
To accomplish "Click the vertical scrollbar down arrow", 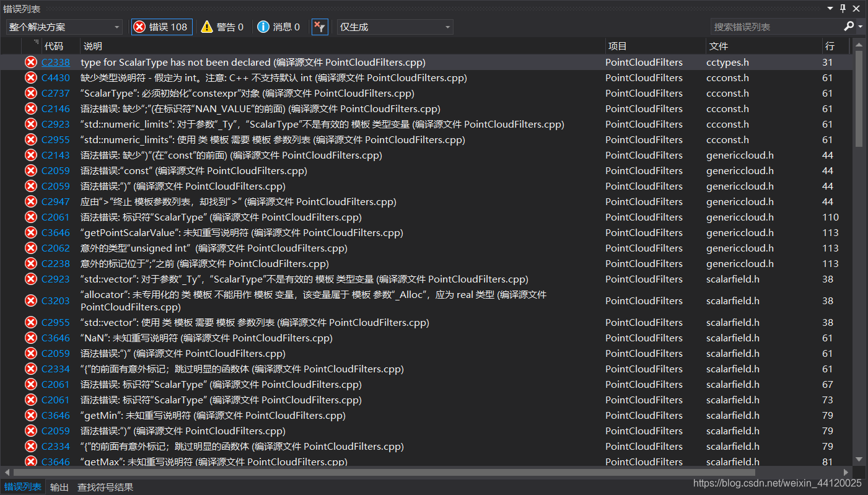I will (859, 459).
